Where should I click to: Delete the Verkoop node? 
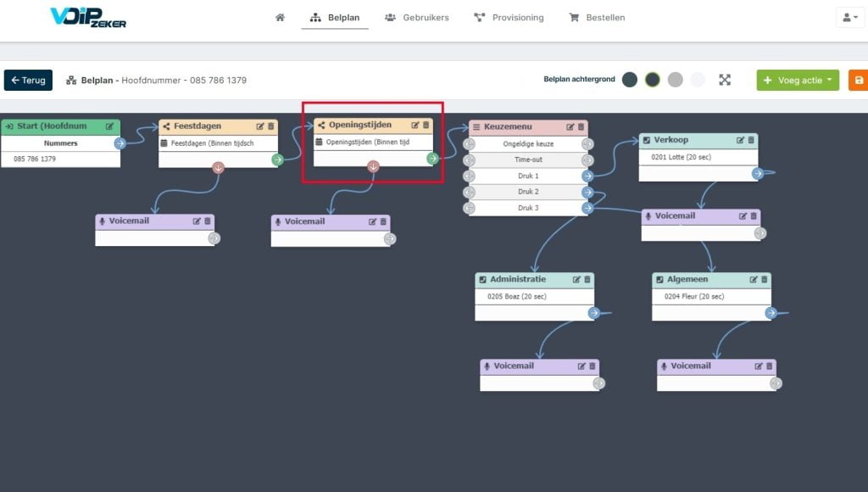(x=751, y=140)
